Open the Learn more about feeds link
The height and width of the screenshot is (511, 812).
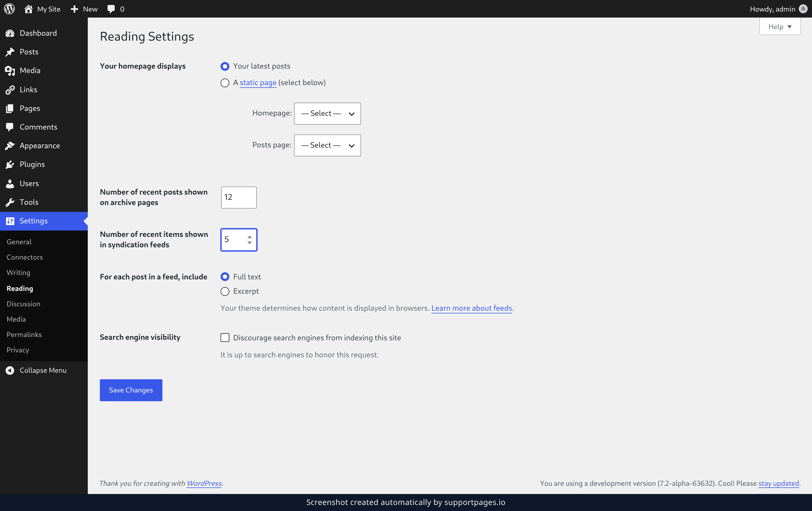471,308
